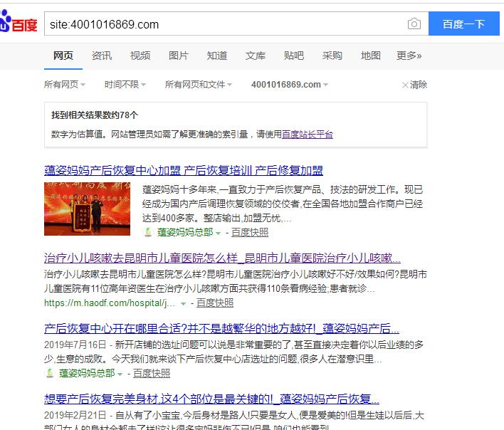The image size is (504, 430).
Task: Switch to the 资讯 tab
Action: [x=102, y=56]
